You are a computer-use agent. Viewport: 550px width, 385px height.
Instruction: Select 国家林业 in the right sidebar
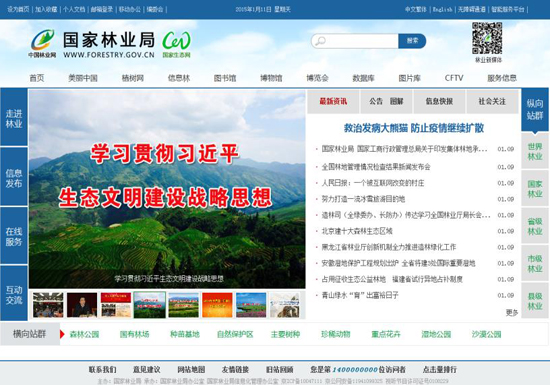pos(535,189)
